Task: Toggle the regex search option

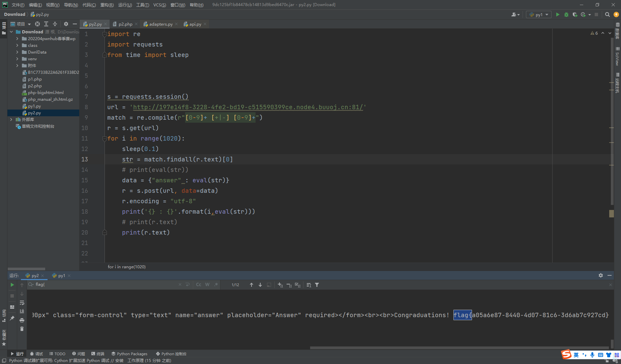Action: [216, 285]
